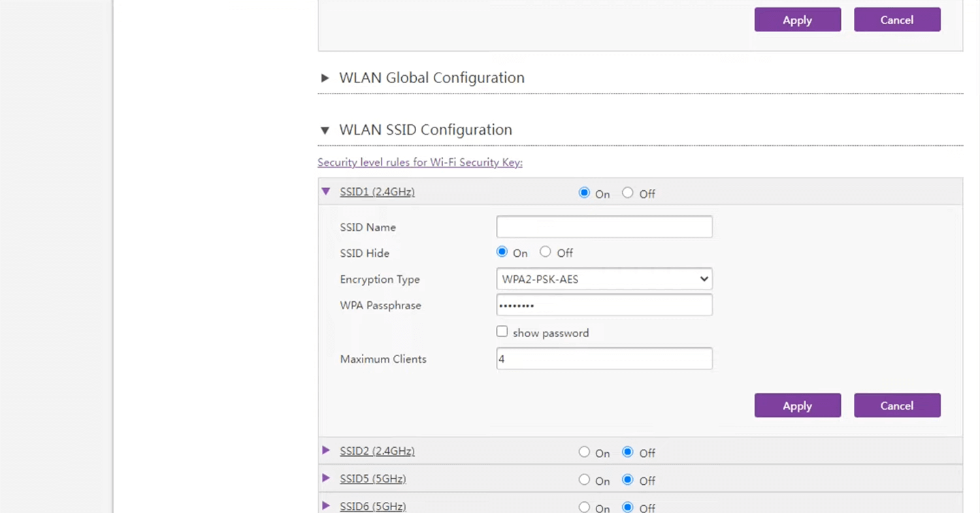Image resolution: width=980 pixels, height=513 pixels.
Task: Open the SSID5 (5GHz) title link
Action: click(x=372, y=479)
